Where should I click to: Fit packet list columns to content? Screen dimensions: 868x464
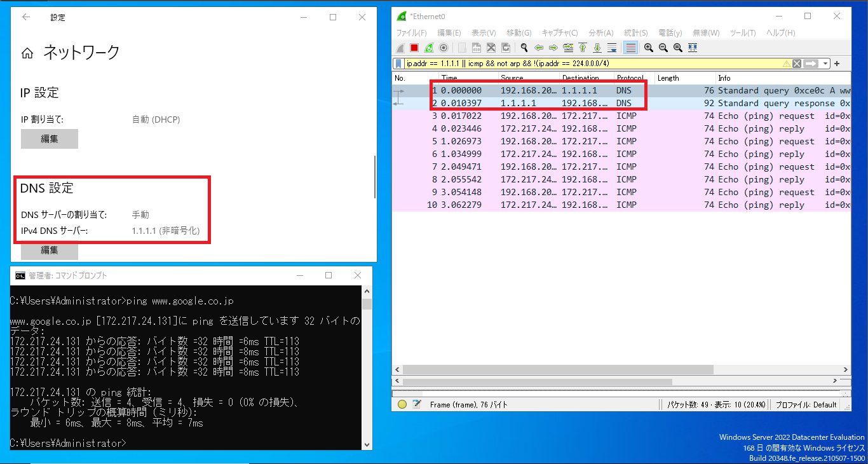[x=693, y=48]
